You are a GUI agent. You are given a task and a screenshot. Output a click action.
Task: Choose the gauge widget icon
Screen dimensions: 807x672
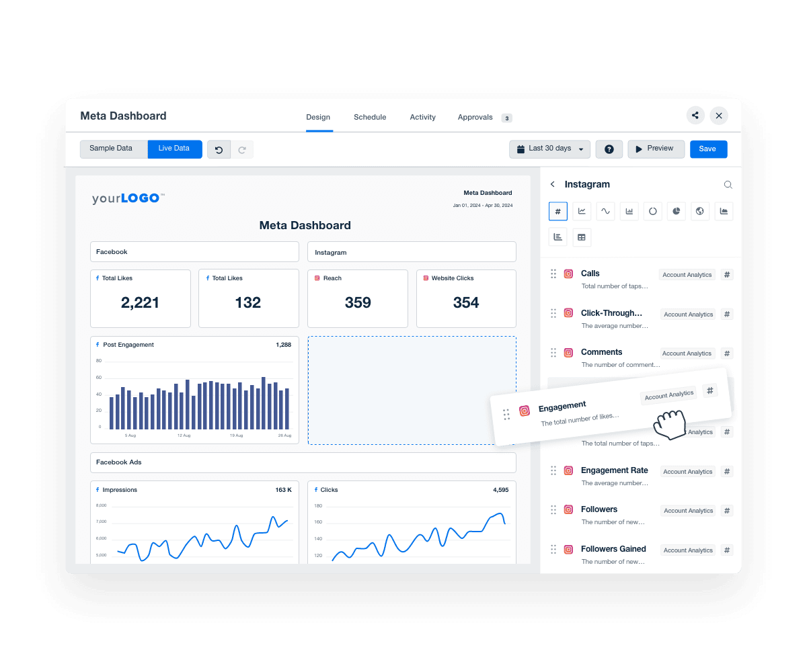652,211
